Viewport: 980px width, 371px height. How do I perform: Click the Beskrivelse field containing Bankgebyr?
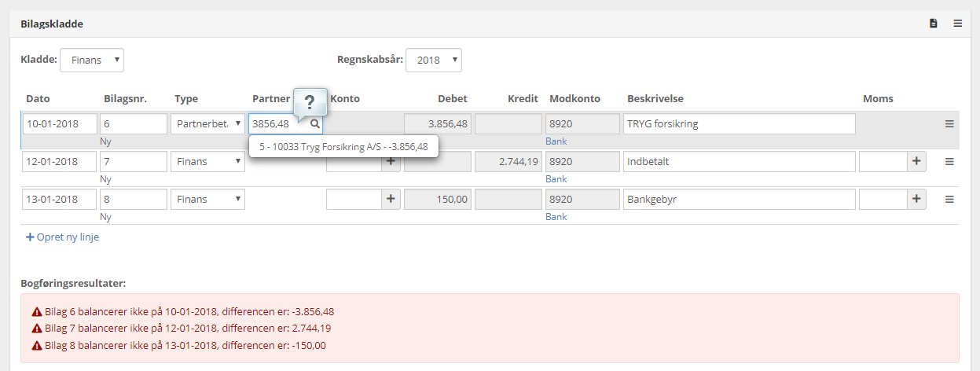(739, 200)
